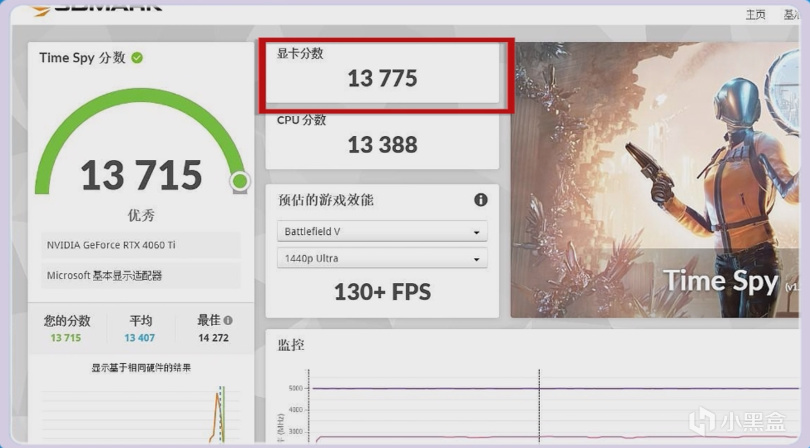Click the CPU 分数 13 388 card
Viewport: 810px width, 448px height.
click(382, 139)
